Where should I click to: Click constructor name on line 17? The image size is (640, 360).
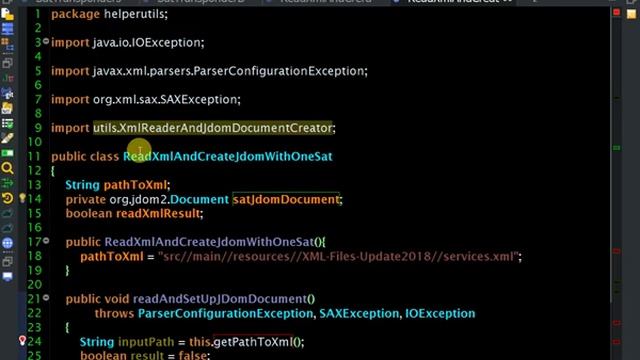(209, 242)
